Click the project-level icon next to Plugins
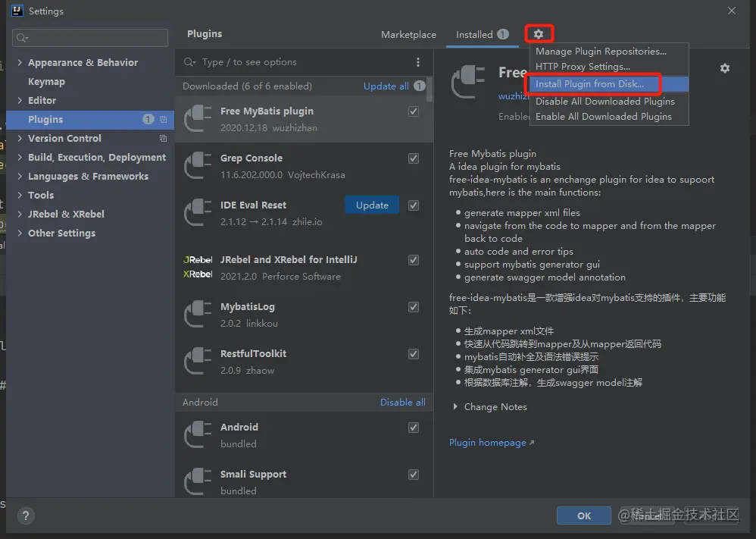756x539 pixels. pos(164,119)
